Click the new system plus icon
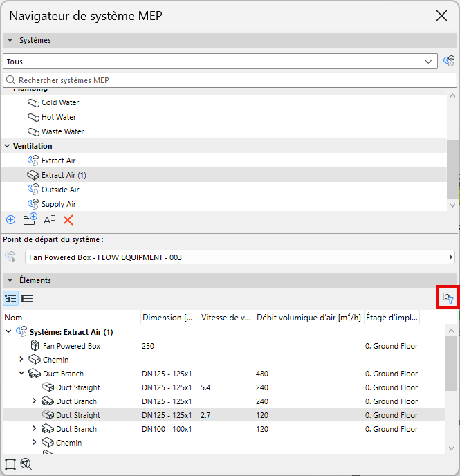The width and height of the screenshot is (460, 476). [10, 220]
